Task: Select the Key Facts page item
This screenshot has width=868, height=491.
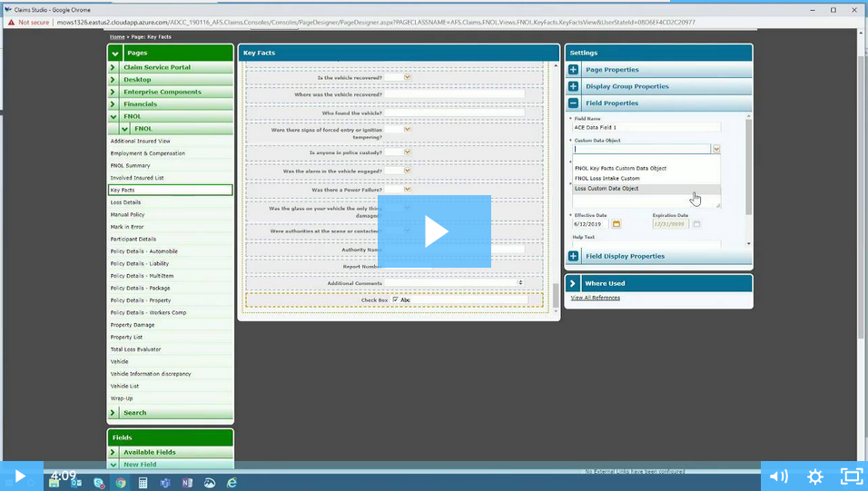Action: coord(171,190)
